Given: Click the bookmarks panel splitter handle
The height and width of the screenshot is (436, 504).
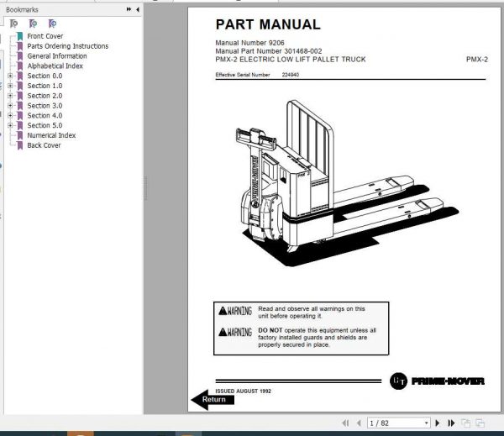Looking at the screenshot, I should [145, 188].
